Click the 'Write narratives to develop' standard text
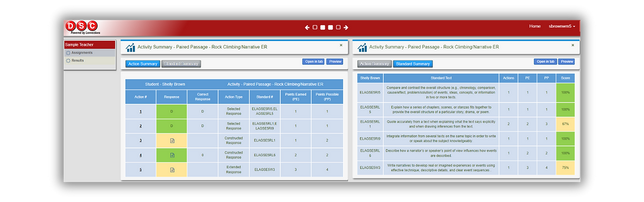 pyautogui.click(x=441, y=167)
